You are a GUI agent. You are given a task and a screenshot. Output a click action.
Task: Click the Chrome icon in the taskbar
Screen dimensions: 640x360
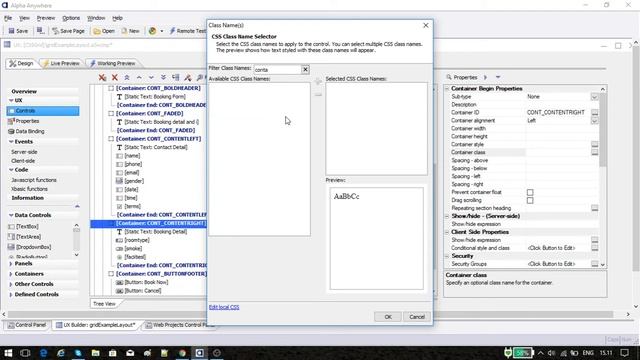(x=182, y=353)
